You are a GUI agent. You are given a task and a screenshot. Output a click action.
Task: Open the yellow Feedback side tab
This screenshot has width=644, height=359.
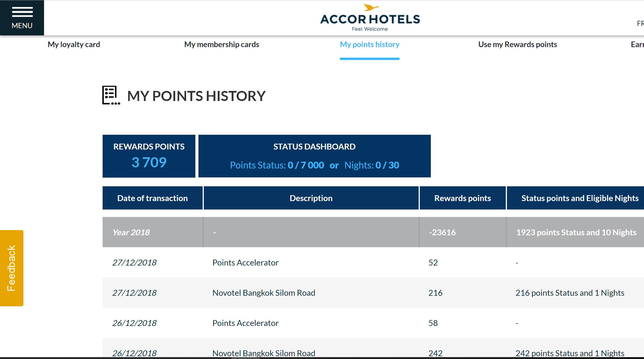11,268
